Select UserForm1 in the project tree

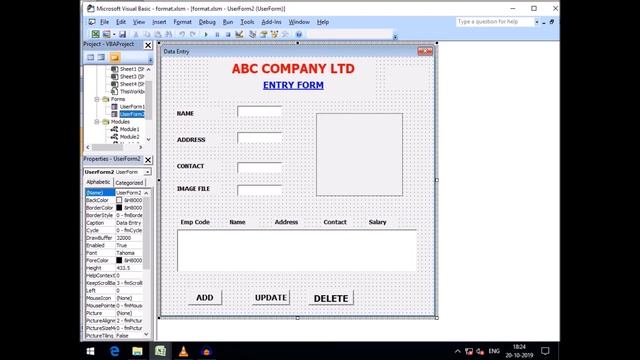(x=128, y=107)
